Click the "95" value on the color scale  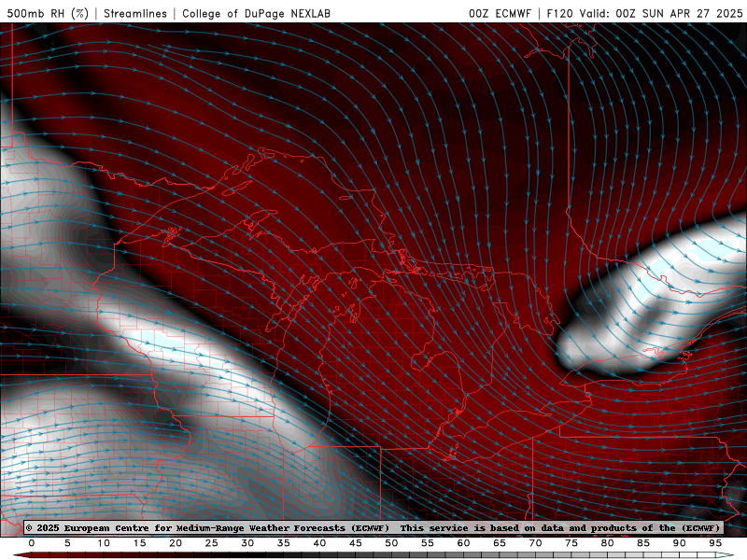(715, 543)
